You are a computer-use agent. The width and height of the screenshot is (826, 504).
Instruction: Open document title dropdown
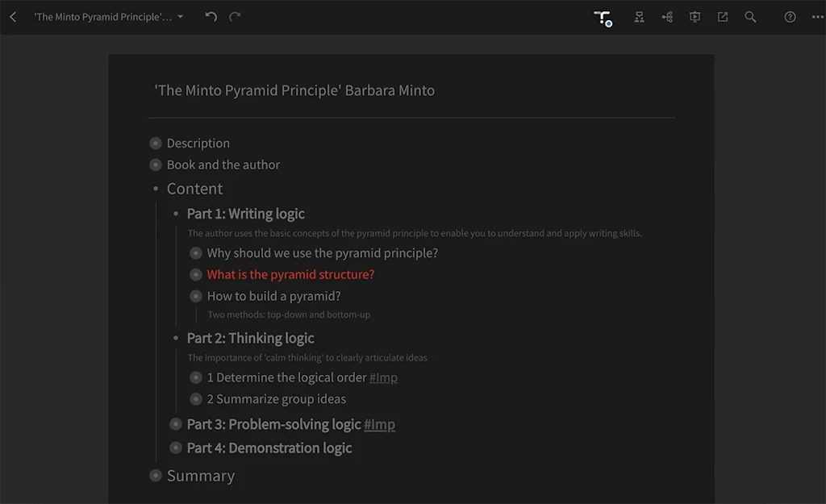click(180, 17)
